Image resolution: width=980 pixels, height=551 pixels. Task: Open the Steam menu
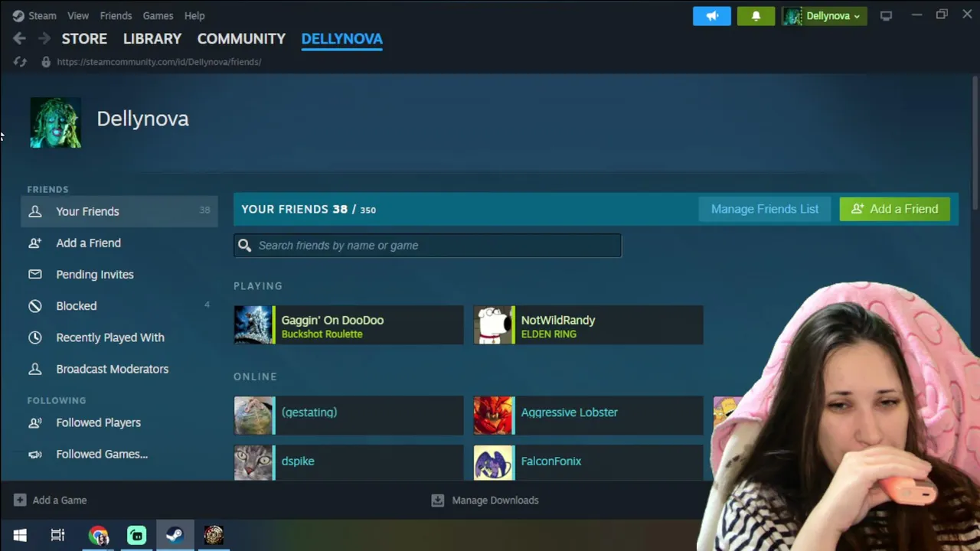click(x=42, y=15)
